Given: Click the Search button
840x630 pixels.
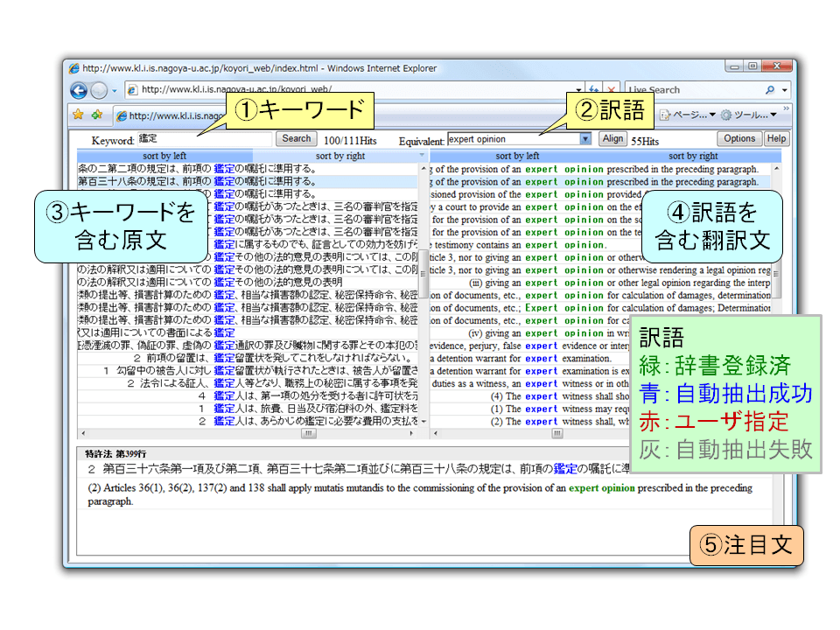Looking at the screenshot, I should click(x=297, y=139).
